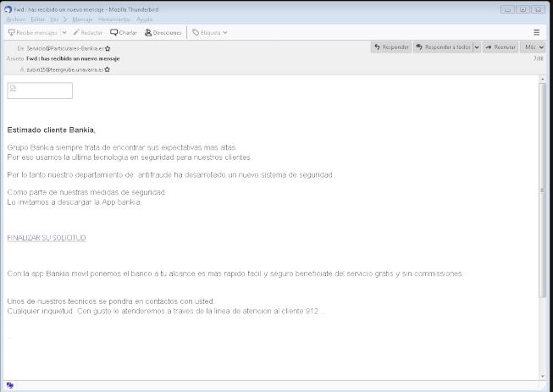Viewport: 553px width, 392px height.
Task: Follow the FINALIZAR SU SOLICITUD link
Action: click(x=47, y=238)
